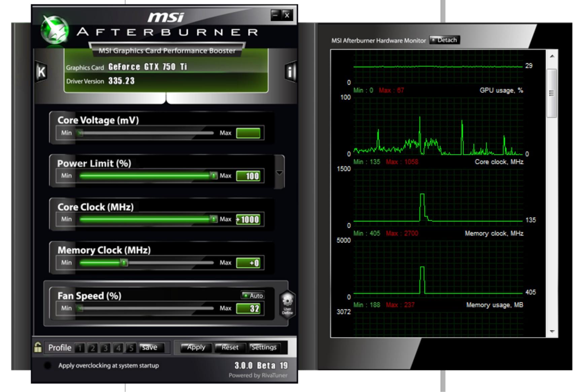This screenshot has width=578, height=392.
Task: Click the MSI Afterburner Hardware Monitor title
Action: 378,40
